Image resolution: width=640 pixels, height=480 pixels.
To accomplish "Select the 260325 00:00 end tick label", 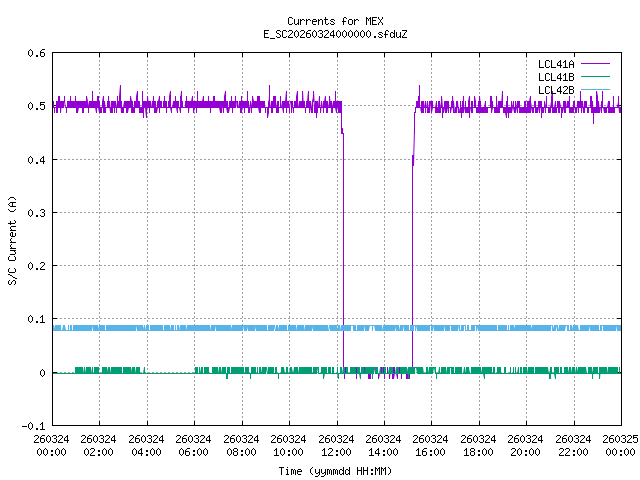I will tap(621, 445).
